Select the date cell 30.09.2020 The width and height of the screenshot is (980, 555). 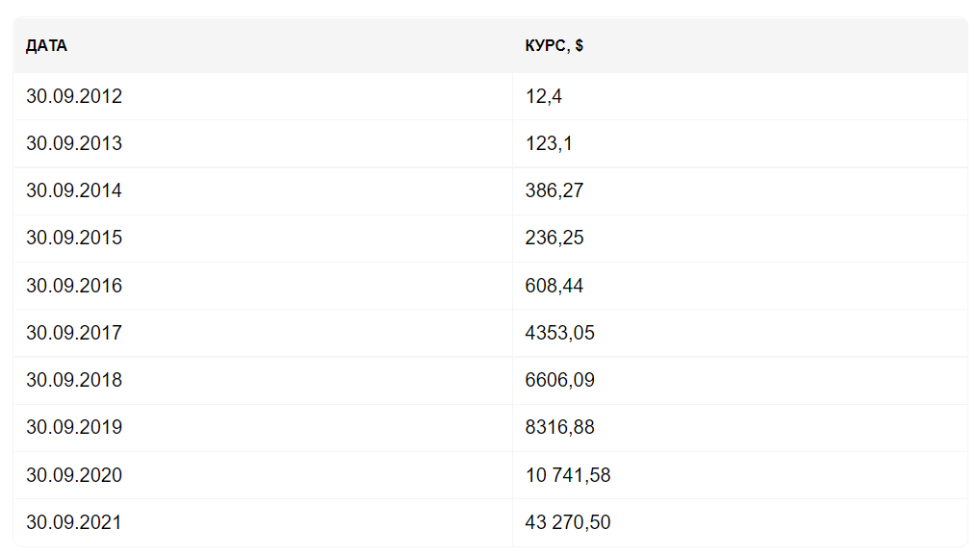[74, 475]
